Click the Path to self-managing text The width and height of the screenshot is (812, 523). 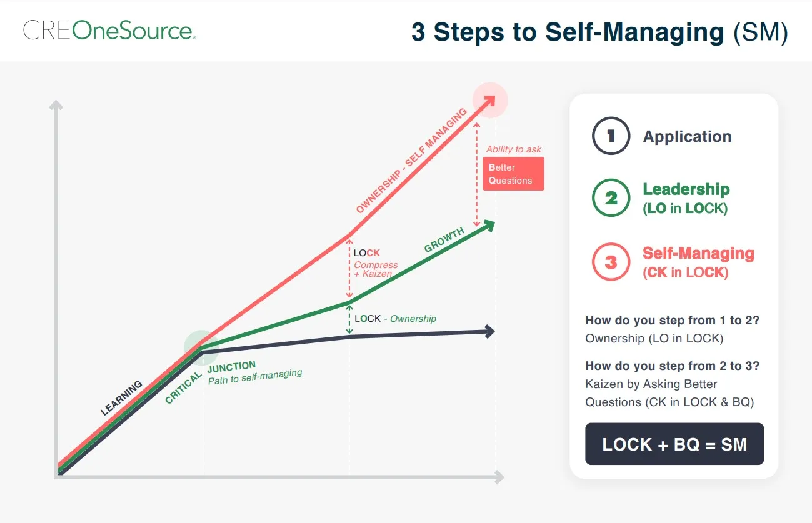click(x=255, y=377)
